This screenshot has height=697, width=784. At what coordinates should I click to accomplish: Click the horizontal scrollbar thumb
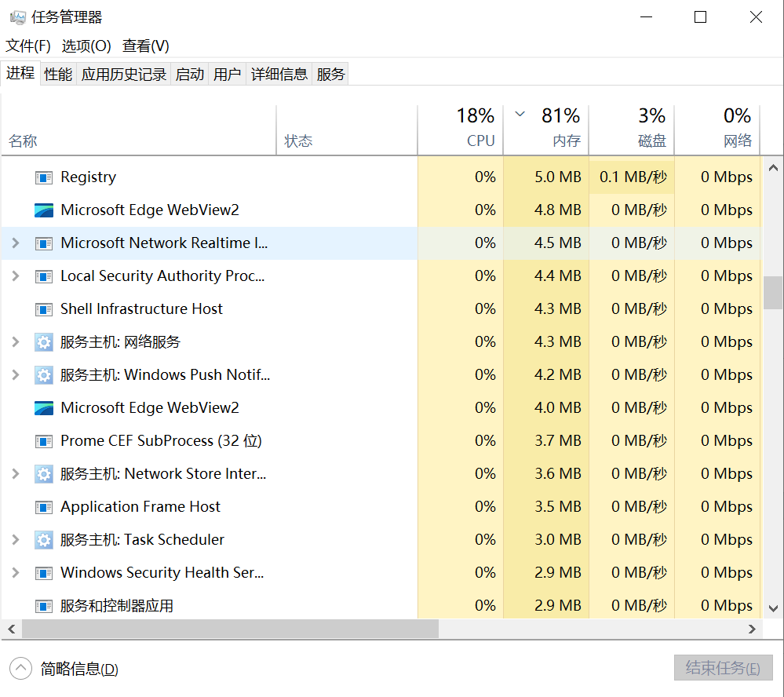(230, 629)
